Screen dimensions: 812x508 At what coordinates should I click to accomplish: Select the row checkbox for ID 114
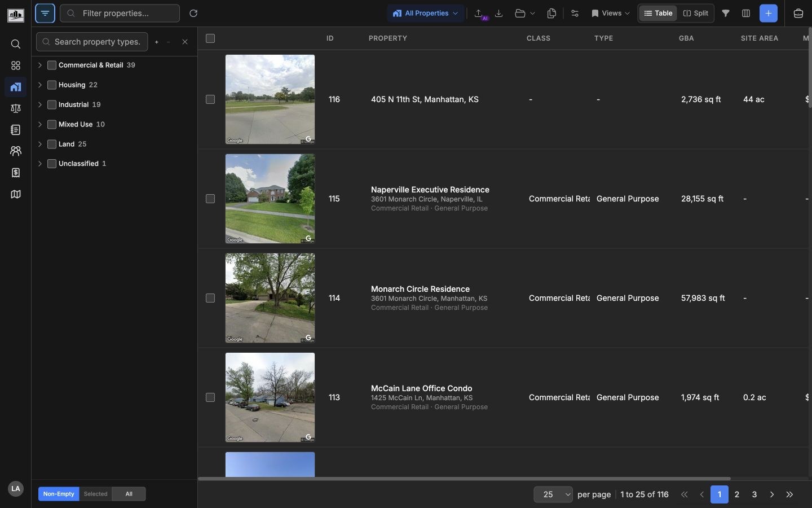(210, 298)
